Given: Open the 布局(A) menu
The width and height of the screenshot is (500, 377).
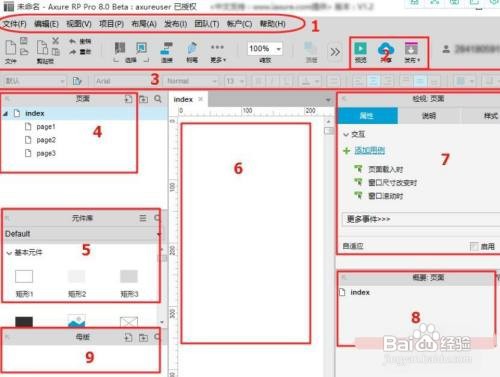Looking at the screenshot, I should coord(144,24).
